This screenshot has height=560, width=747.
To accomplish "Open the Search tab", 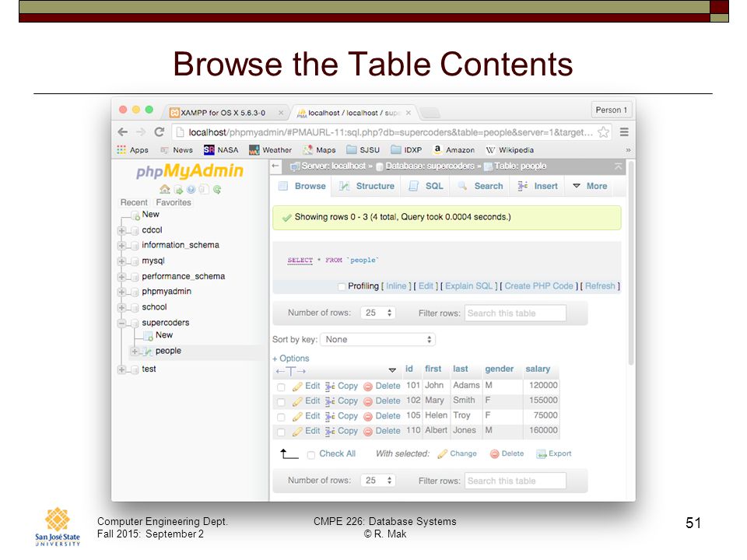I will click(481, 186).
